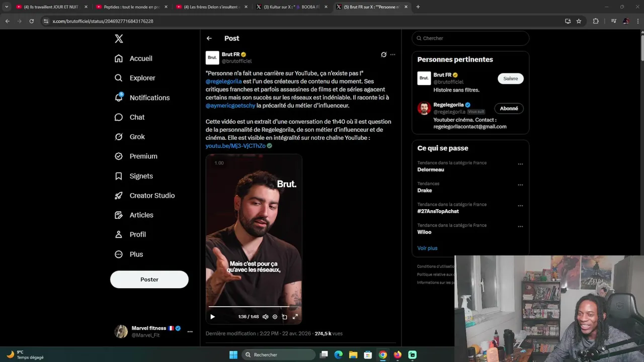Focus the Chercher search field

tap(470, 38)
